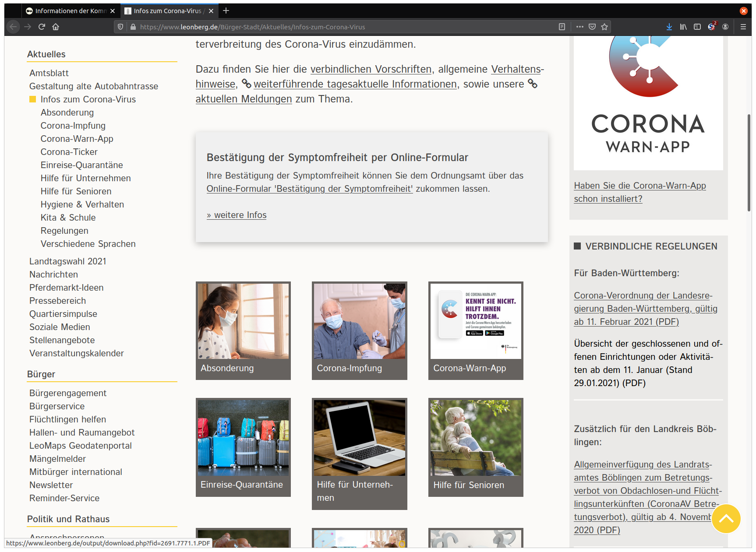The height and width of the screenshot is (552, 756).
Task: Close the 'Informationen der Komm' tab
Action: pos(113,11)
